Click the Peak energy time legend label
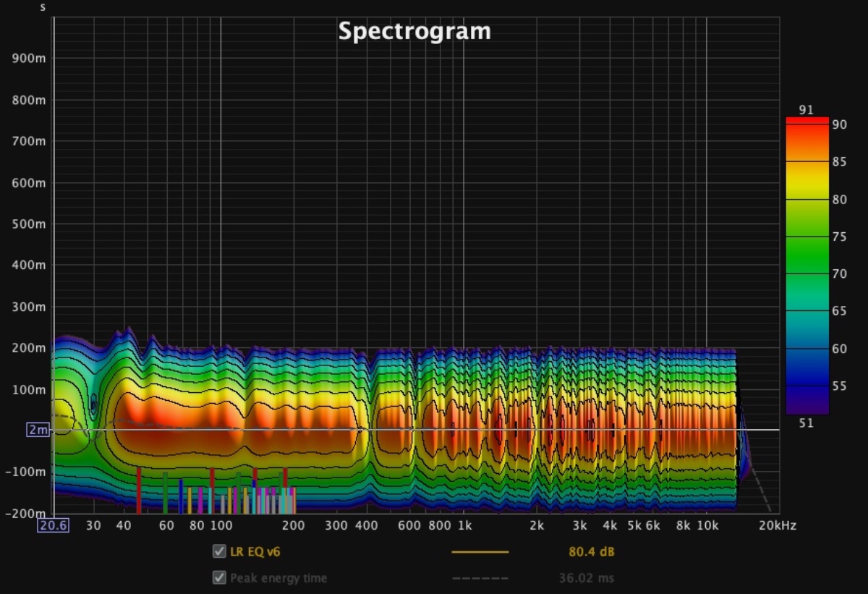The image size is (868, 594). (278, 578)
